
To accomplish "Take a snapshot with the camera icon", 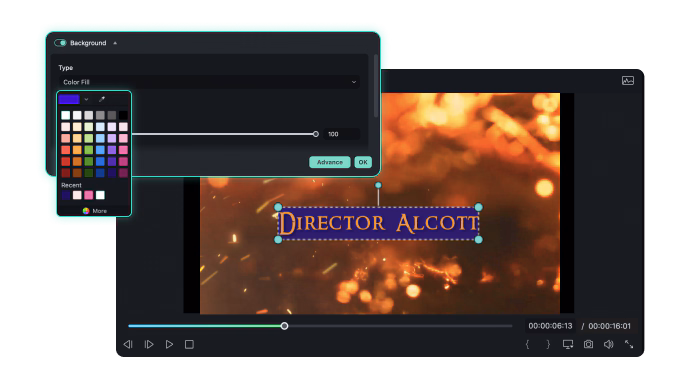I will [x=588, y=344].
